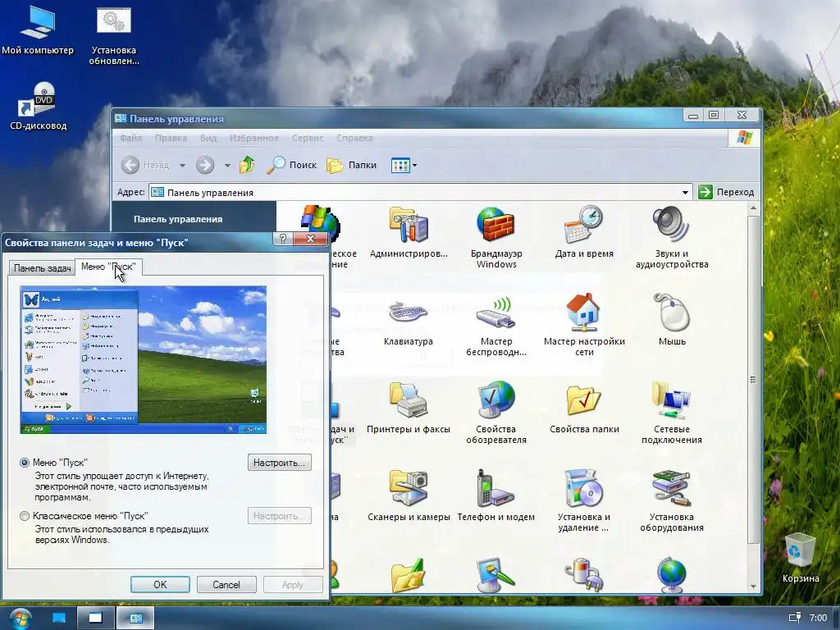Open Свойства папки icon
This screenshot has width=840, height=630.
[584, 409]
